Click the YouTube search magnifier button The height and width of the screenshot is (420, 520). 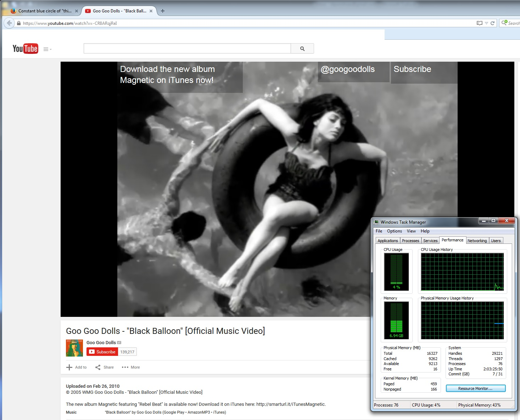[302, 49]
